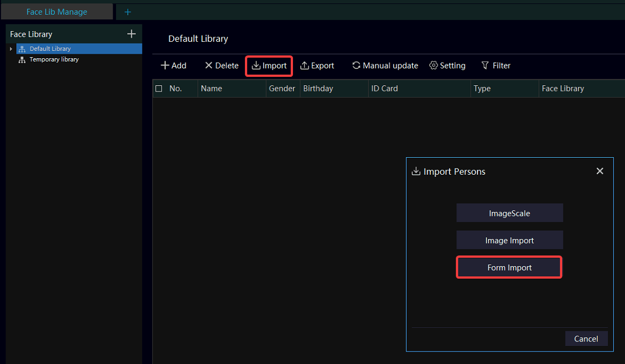
Task: Select Default Library in the tree
Action: (79, 49)
